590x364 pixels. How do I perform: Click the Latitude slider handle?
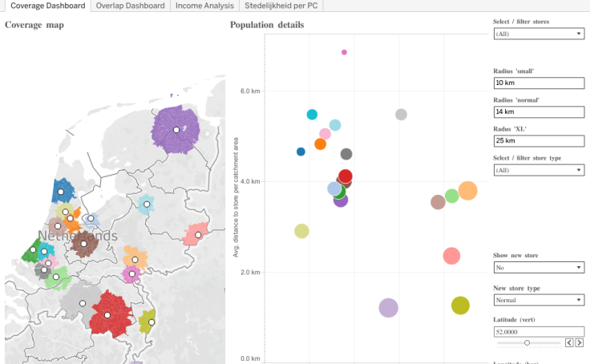coord(527,342)
